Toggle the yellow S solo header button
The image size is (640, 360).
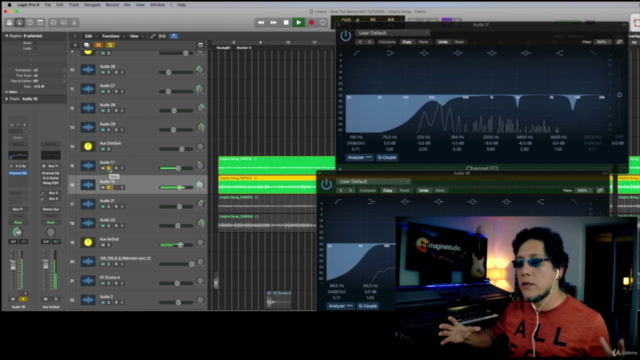pyautogui.click(x=110, y=45)
